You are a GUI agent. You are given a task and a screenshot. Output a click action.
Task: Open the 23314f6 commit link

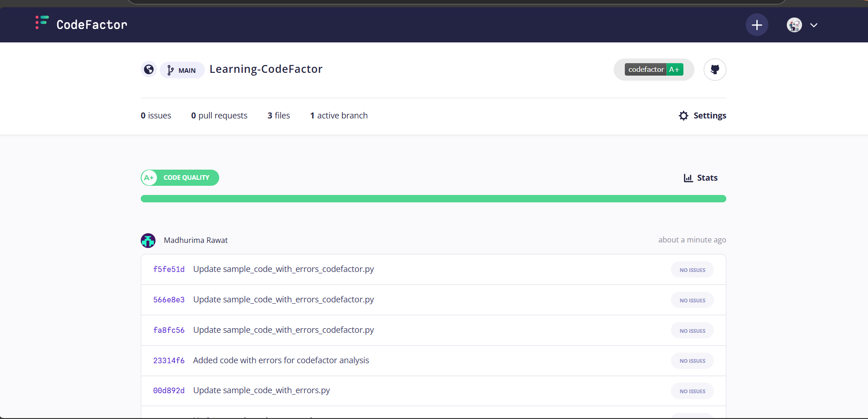[169, 360]
